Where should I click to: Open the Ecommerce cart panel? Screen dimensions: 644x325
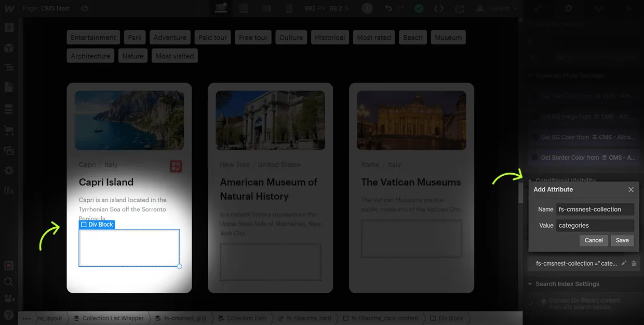pos(9,130)
